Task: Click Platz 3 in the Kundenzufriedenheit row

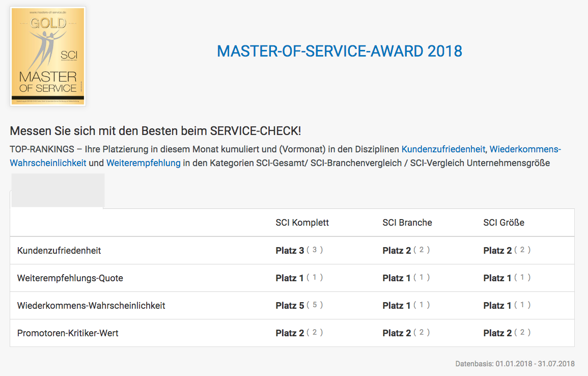Action: tap(290, 251)
